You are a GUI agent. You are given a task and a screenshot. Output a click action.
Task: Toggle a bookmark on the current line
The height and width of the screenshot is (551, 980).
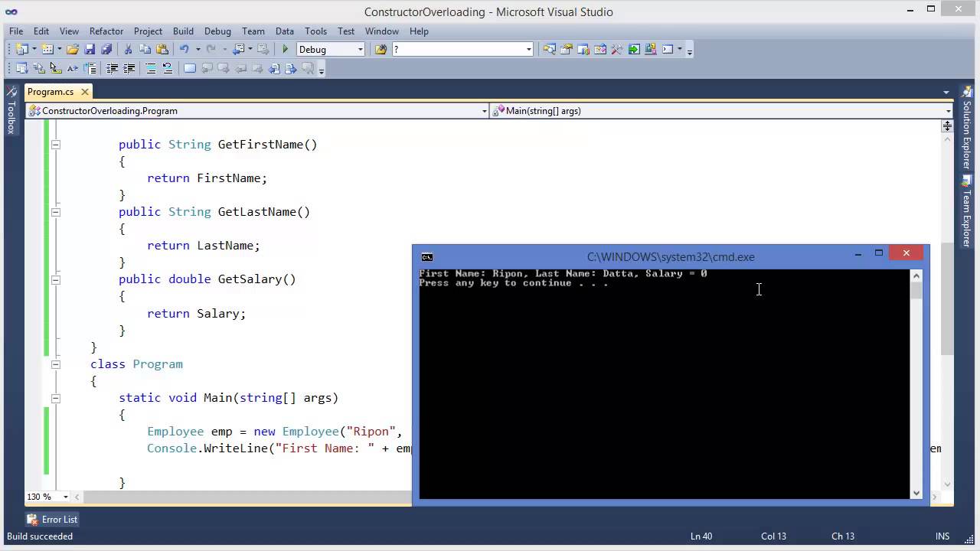[x=190, y=68]
